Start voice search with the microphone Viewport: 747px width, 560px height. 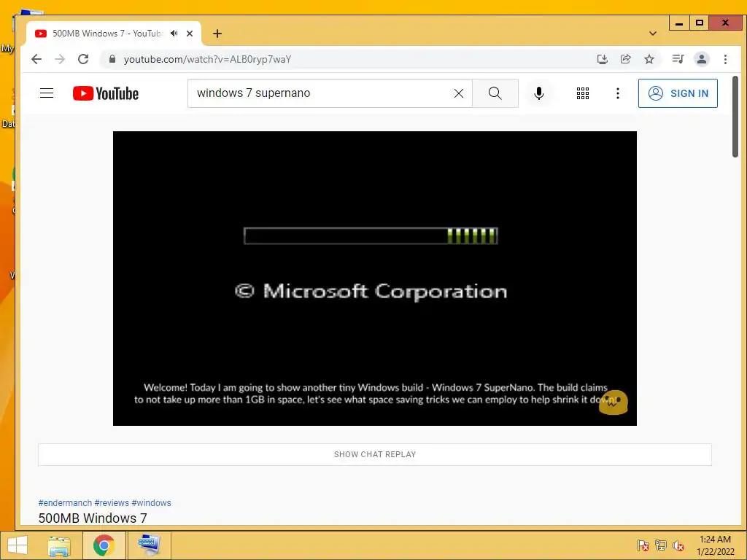[x=539, y=93]
